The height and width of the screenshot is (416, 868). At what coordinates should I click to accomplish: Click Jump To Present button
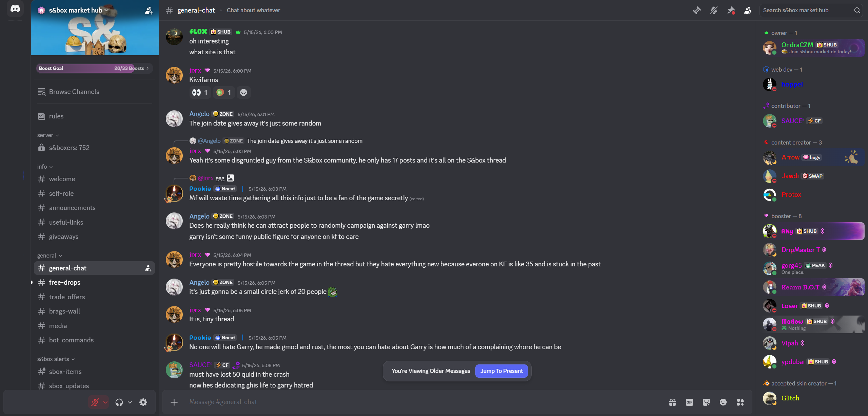click(x=501, y=371)
